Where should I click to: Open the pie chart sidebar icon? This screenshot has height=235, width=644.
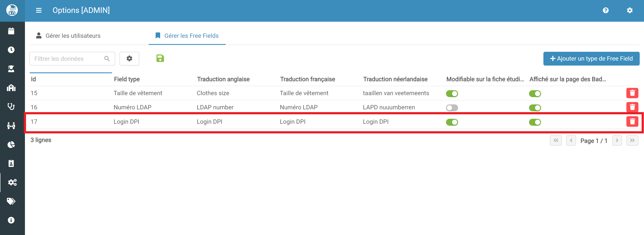point(11,145)
